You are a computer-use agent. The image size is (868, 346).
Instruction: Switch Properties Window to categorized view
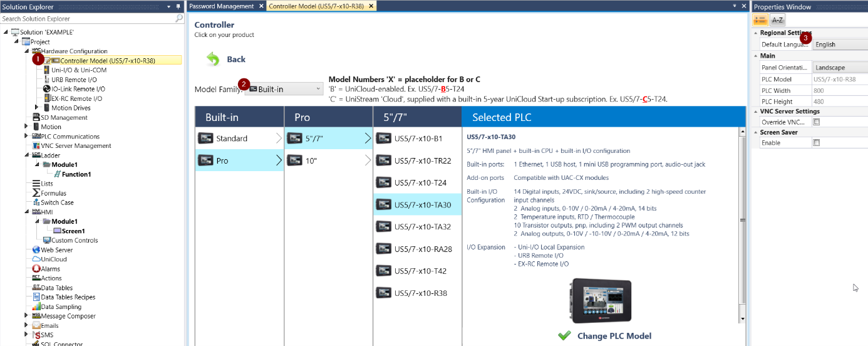tap(760, 20)
